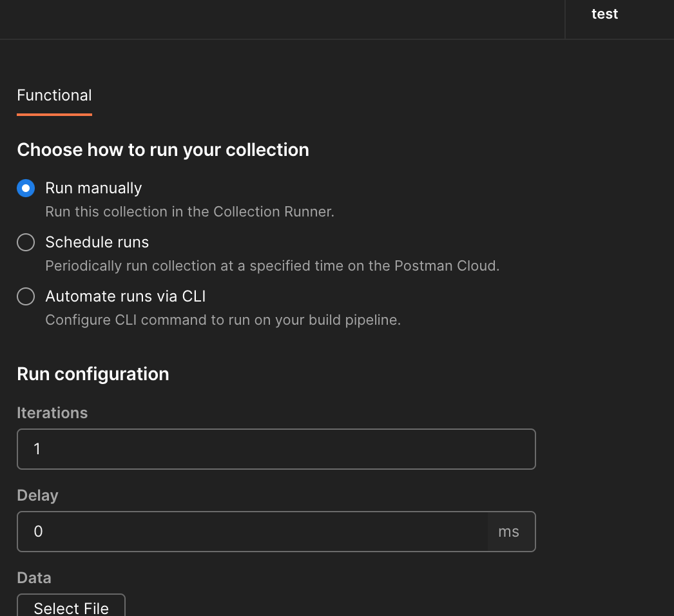674x616 pixels.
Task: Click the Schedule runs description text
Action: click(272, 265)
